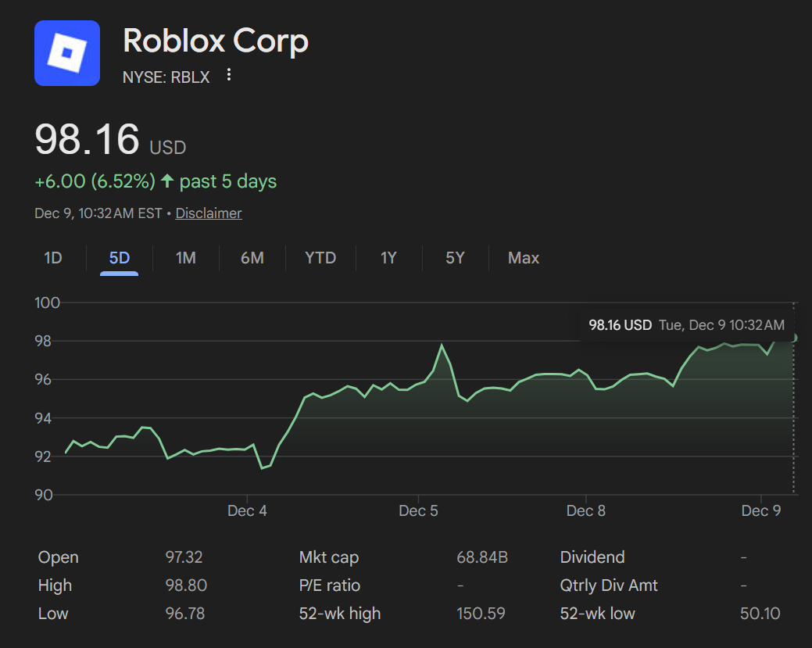
Task: Click the 98.16 price value
Action: pos(87,139)
